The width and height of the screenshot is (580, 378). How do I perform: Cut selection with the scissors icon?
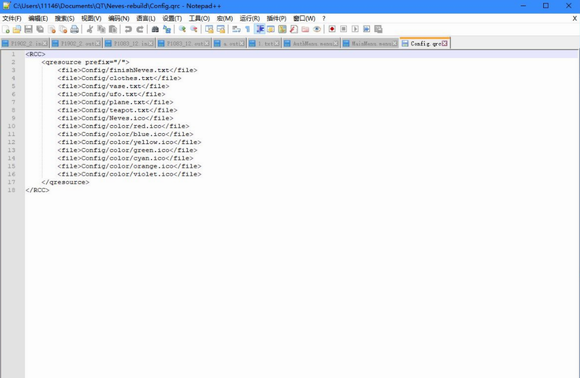point(90,29)
